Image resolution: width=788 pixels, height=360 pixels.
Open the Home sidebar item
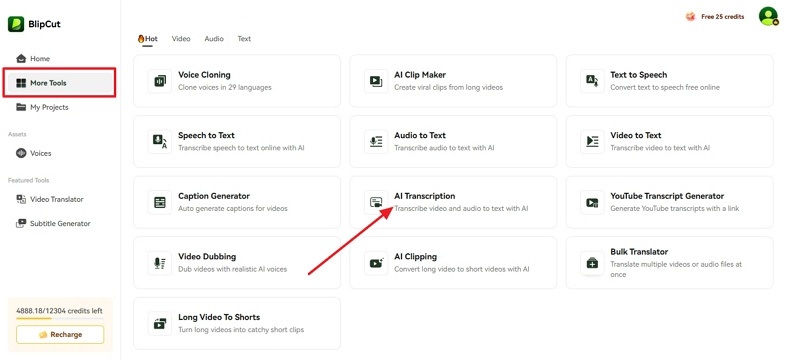(x=59, y=58)
